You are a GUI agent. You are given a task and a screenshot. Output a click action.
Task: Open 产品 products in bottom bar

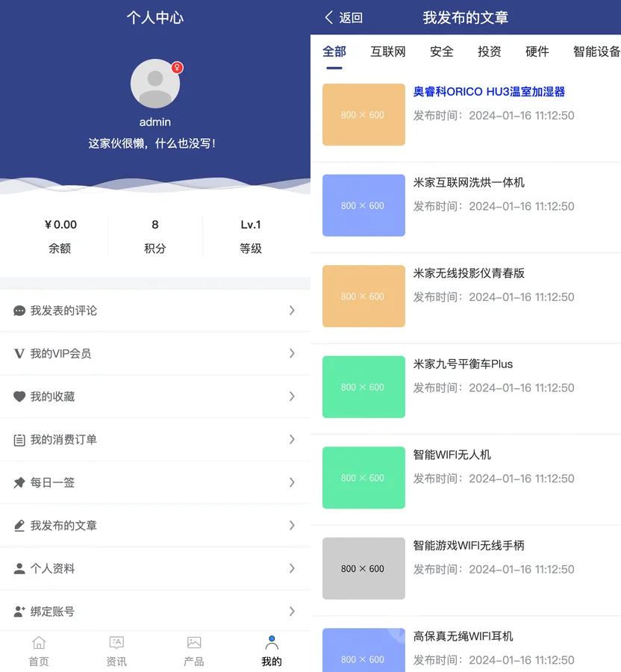194,651
